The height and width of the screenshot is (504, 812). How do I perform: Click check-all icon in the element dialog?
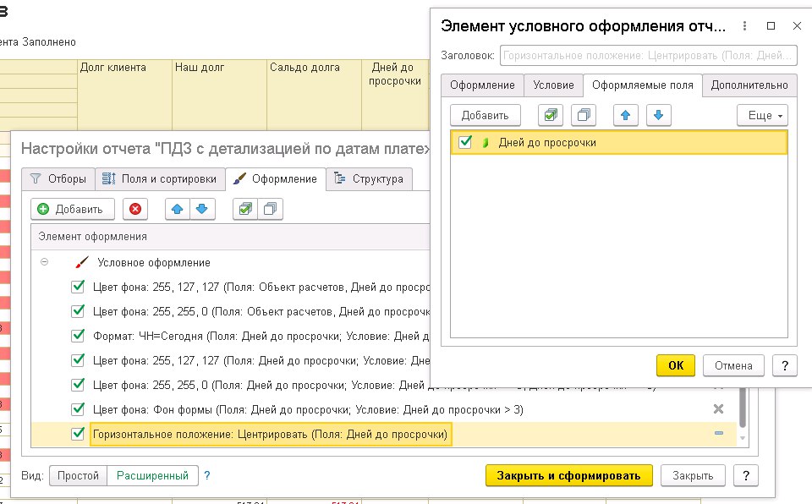coord(551,115)
